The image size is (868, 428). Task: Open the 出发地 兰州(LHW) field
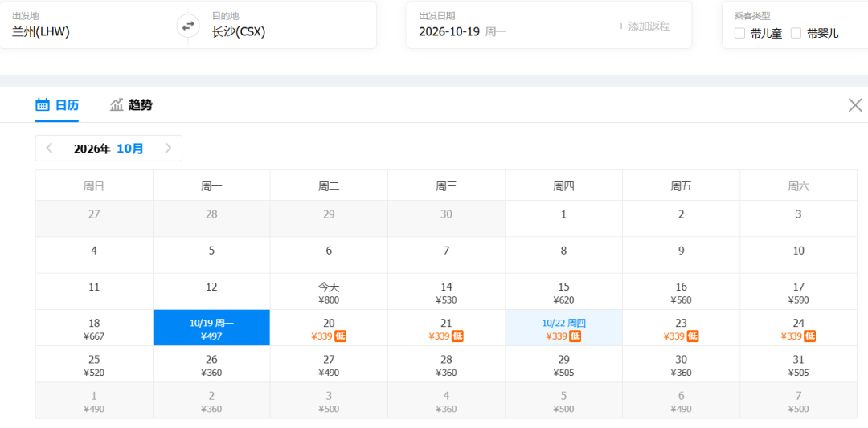94,26
